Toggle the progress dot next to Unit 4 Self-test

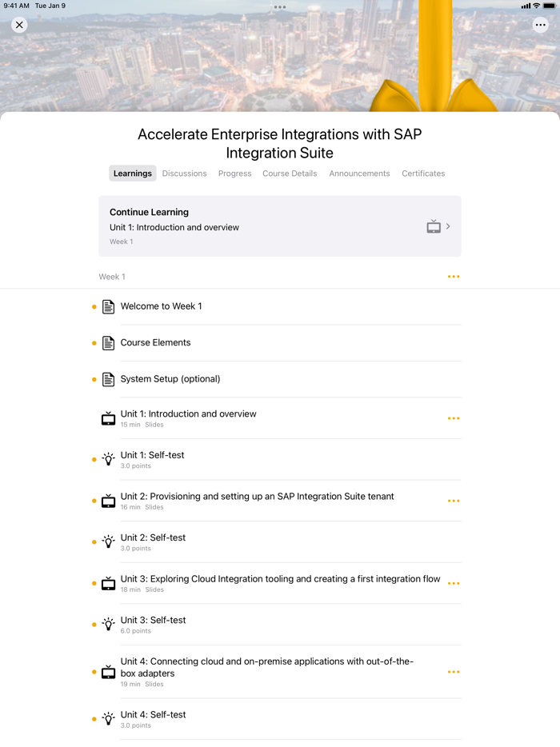coord(94,719)
